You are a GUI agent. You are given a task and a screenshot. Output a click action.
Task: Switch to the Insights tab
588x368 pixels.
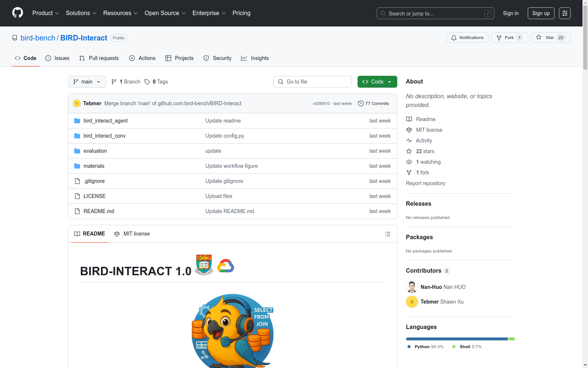(255, 58)
